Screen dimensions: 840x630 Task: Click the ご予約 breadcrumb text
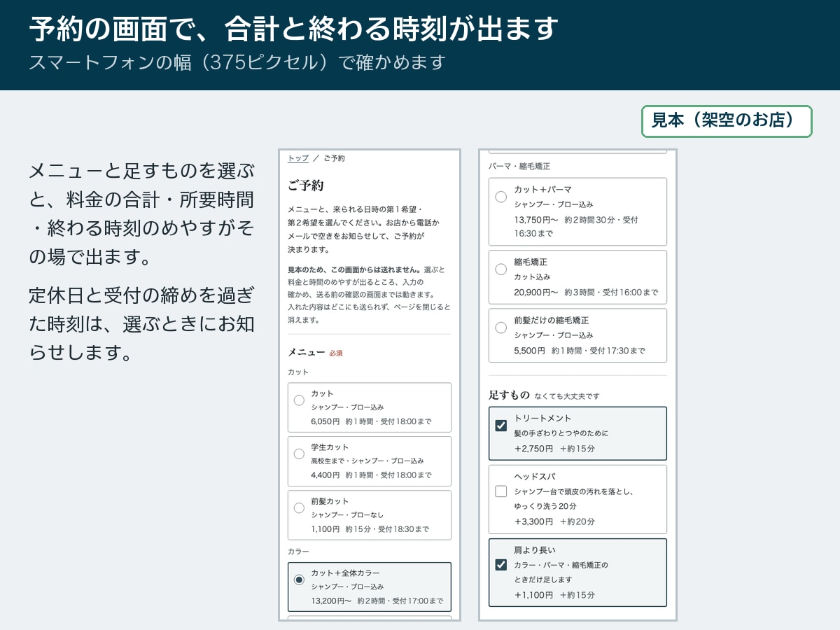(x=334, y=158)
